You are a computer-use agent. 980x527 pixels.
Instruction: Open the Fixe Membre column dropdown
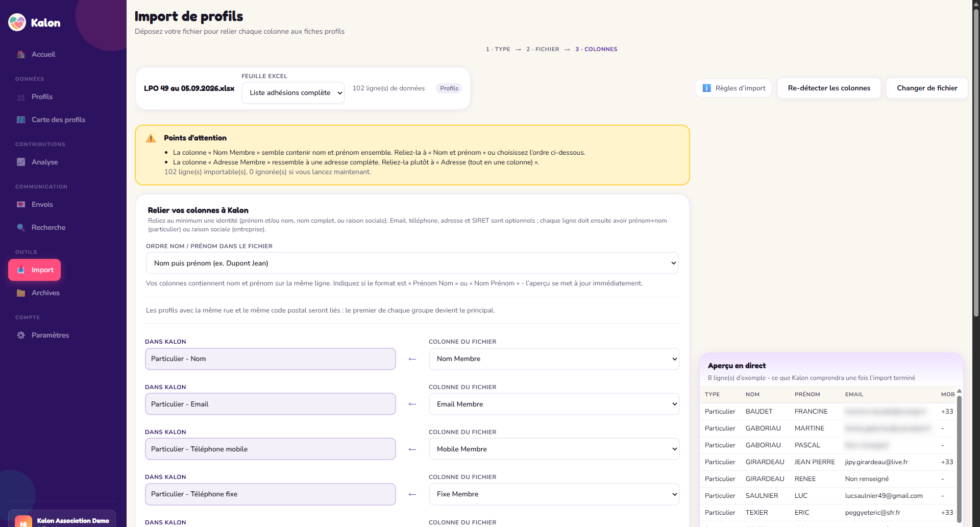[554, 494]
